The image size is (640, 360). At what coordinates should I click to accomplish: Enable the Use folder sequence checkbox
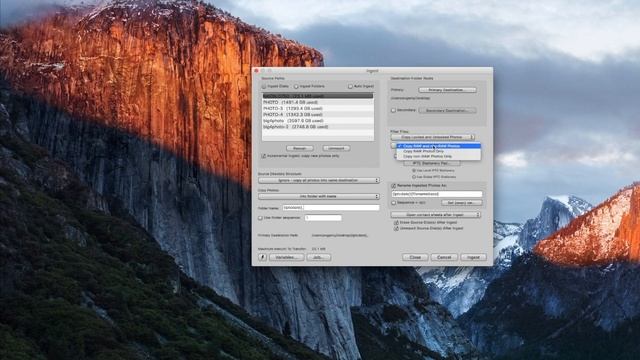click(260, 218)
